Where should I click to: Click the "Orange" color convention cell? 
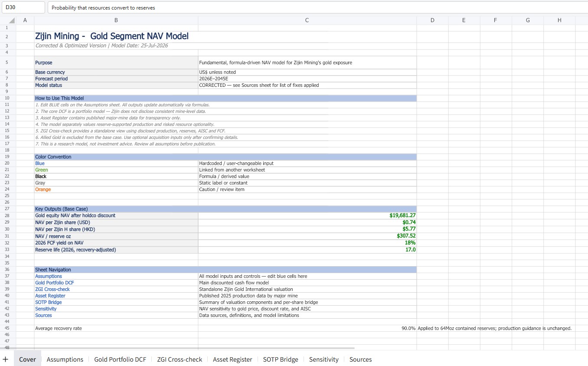click(116, 189)
